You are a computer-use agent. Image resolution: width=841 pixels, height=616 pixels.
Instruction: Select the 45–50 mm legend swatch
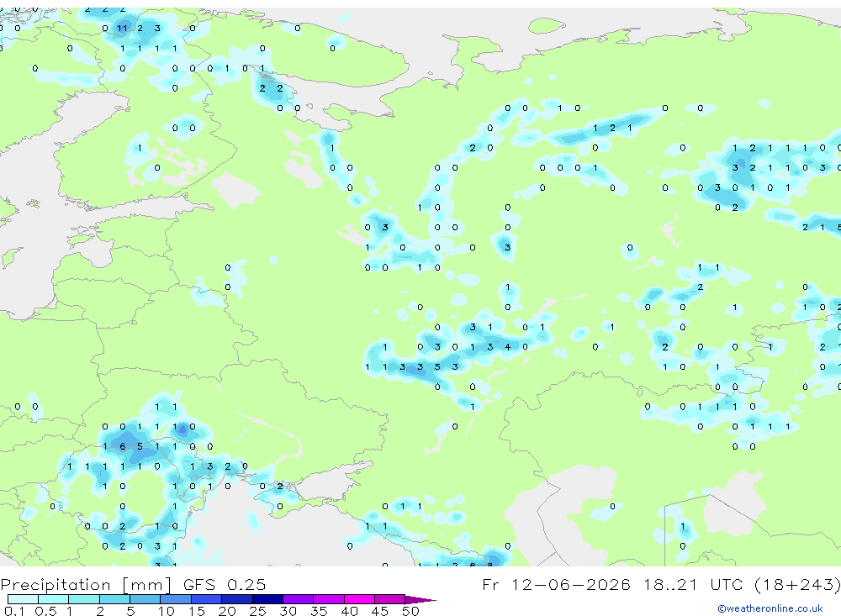(389, 599)
